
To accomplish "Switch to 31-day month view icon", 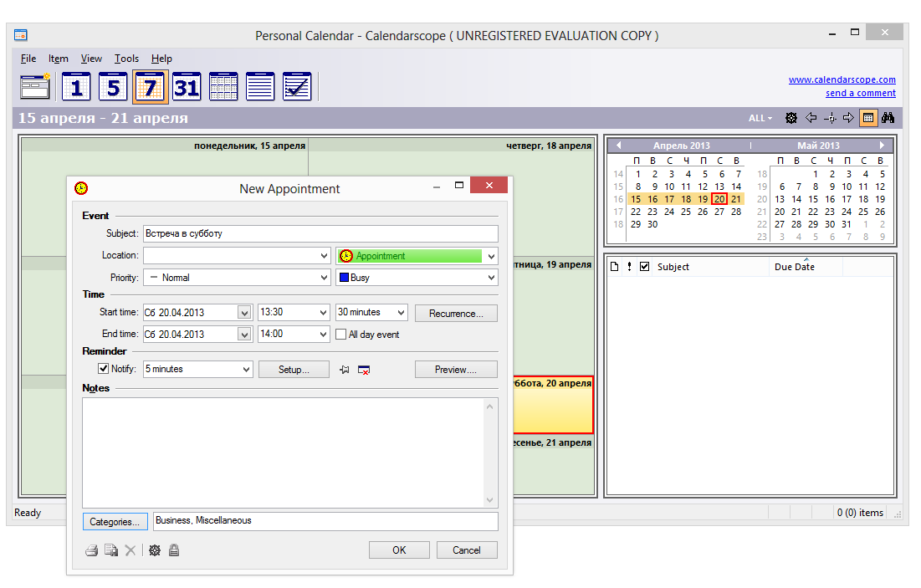I will click(187, 86).
